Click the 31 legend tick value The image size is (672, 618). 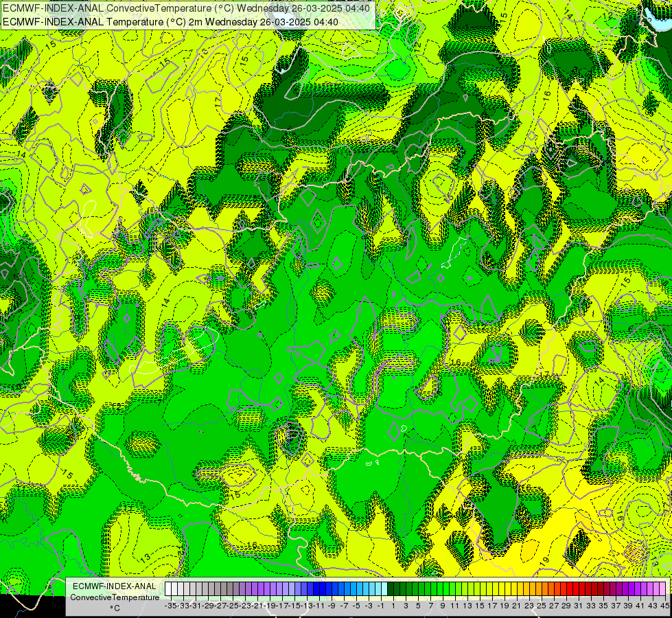(x=579, y=606)
